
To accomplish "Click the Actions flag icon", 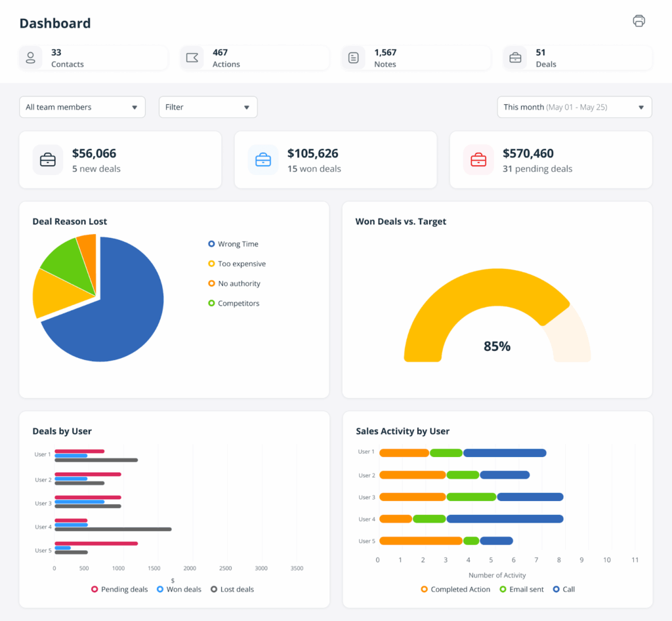I will coord(192,58).
